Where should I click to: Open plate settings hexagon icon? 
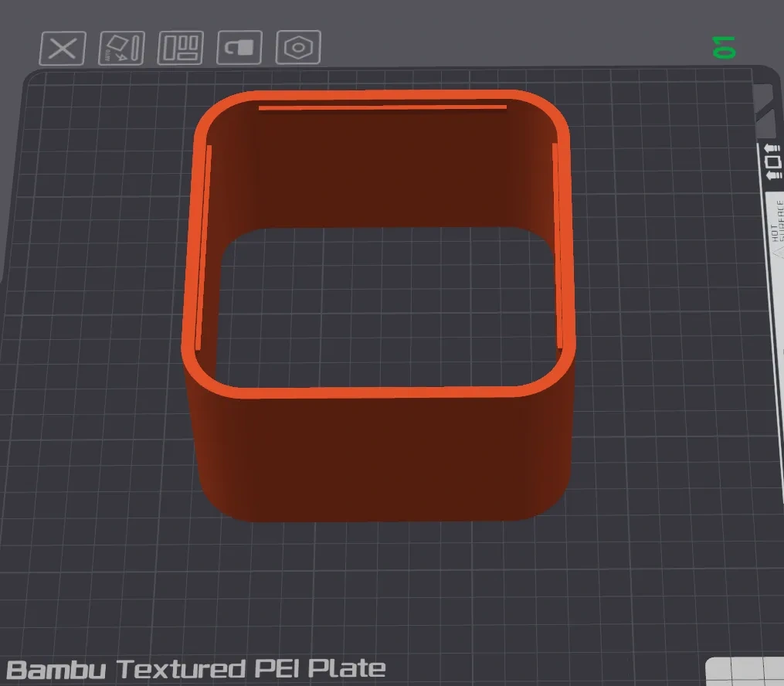click(x=298, y=47)
